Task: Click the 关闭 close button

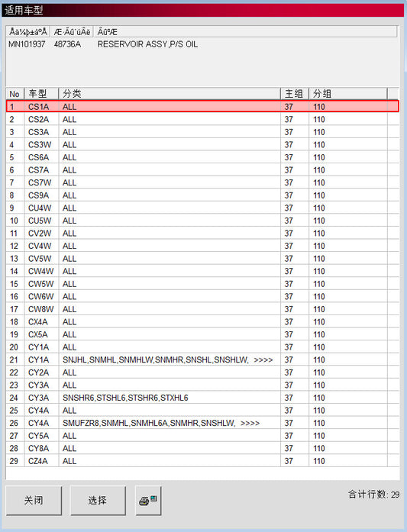Action: point(34,500)
